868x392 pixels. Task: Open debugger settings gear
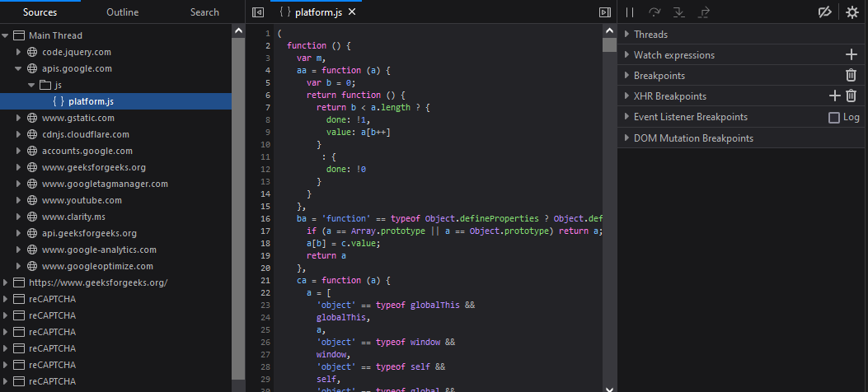click(852, 12)
